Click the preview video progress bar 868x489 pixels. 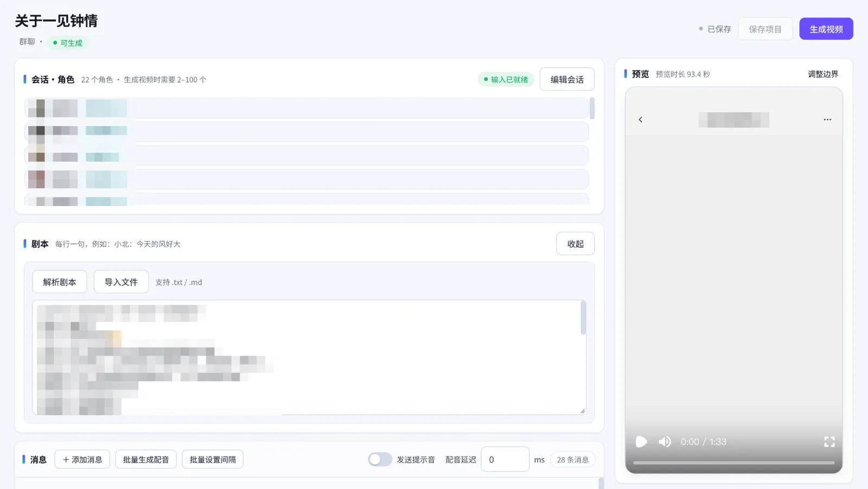point(733,463)
